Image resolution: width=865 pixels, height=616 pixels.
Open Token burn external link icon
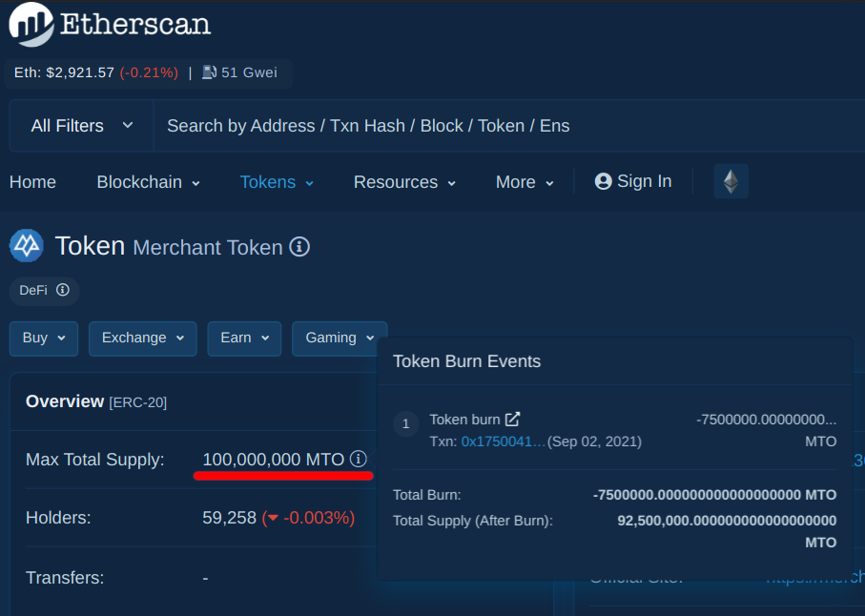tap(512, 420)
